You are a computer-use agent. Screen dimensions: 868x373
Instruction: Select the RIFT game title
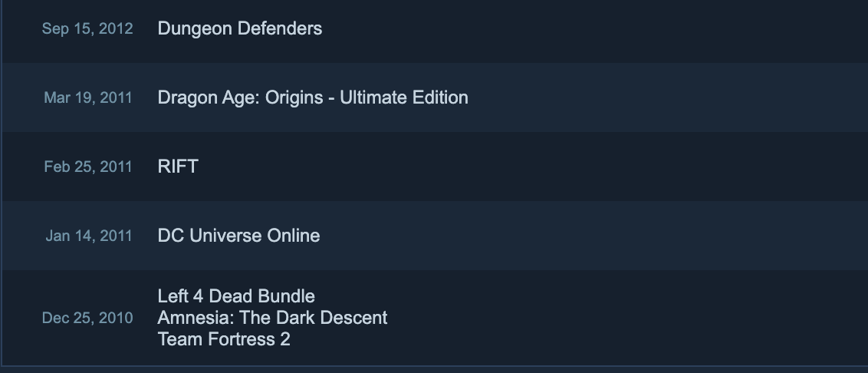178,167
